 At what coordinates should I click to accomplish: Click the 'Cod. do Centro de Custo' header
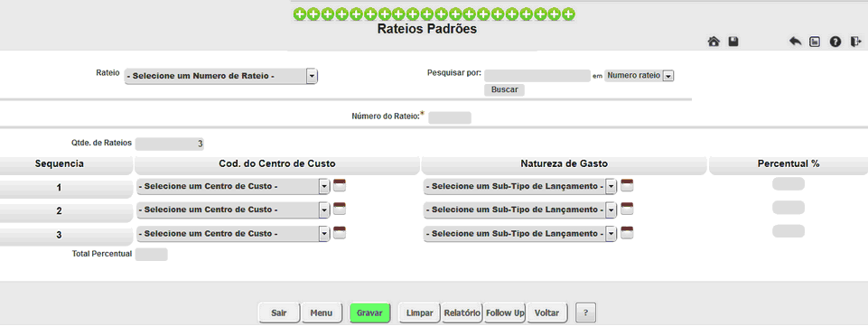276,164
